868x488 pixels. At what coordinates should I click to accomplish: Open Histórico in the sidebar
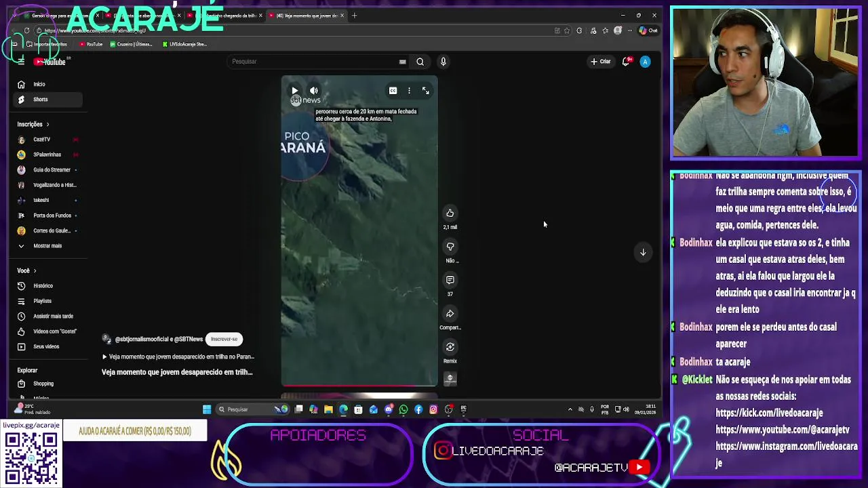point(43,286)
